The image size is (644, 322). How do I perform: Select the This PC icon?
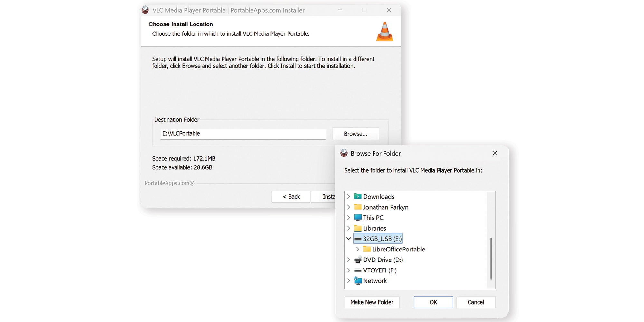pos(358,217)
